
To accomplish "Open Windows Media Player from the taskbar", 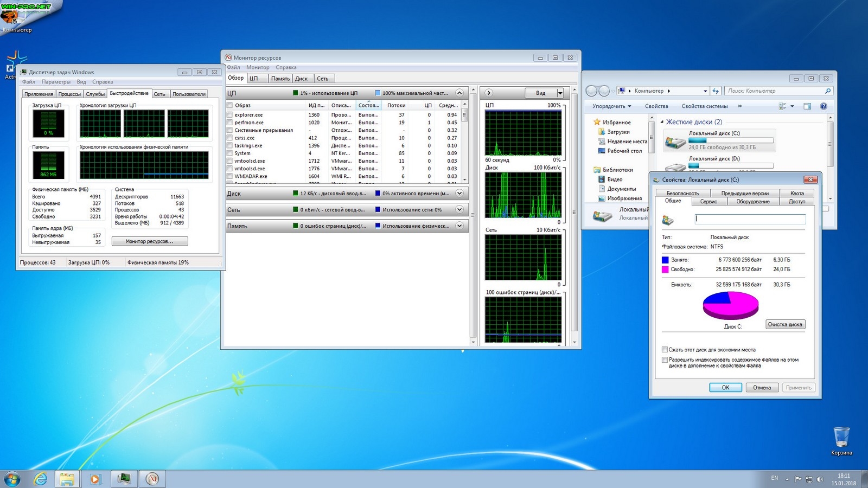I will pos(95,479).
